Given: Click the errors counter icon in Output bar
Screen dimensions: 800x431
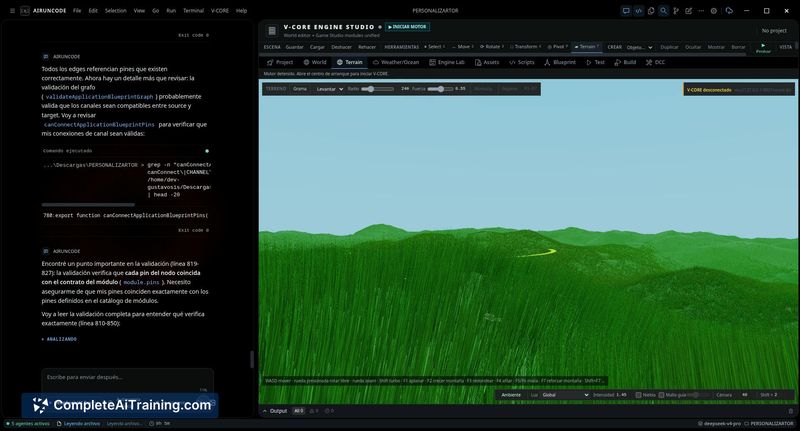Looking at the screenshot, I should click(x=329, y=411).
